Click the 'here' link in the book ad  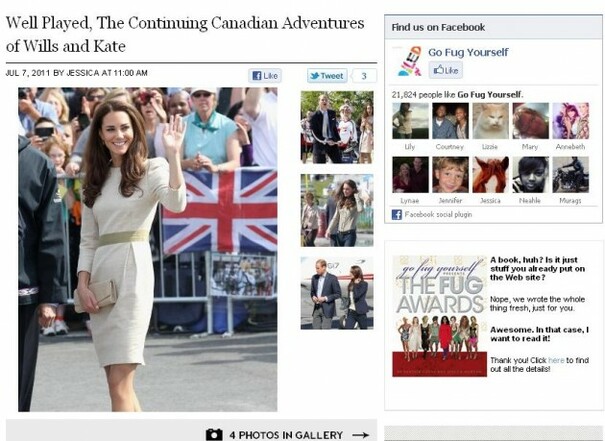[556, 360]
